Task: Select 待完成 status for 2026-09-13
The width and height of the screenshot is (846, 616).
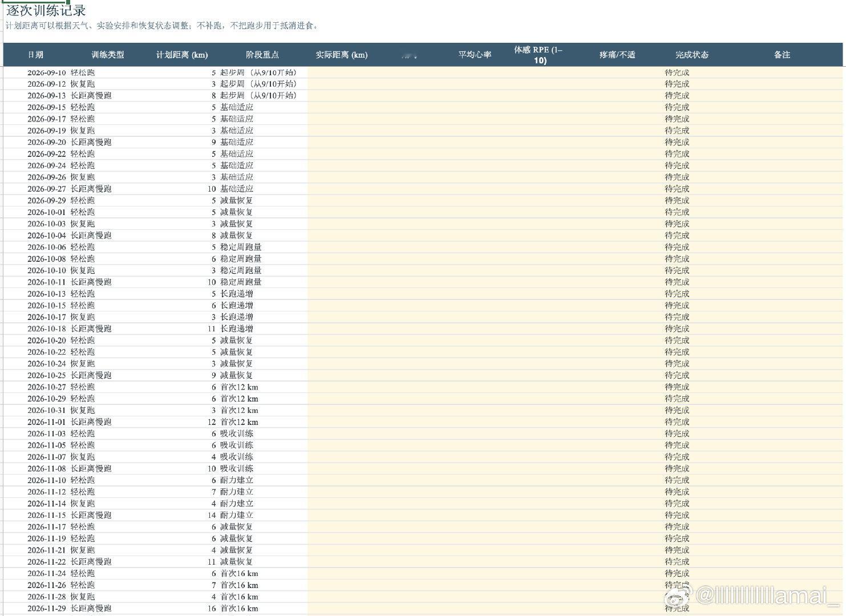Action: point(677,95)
